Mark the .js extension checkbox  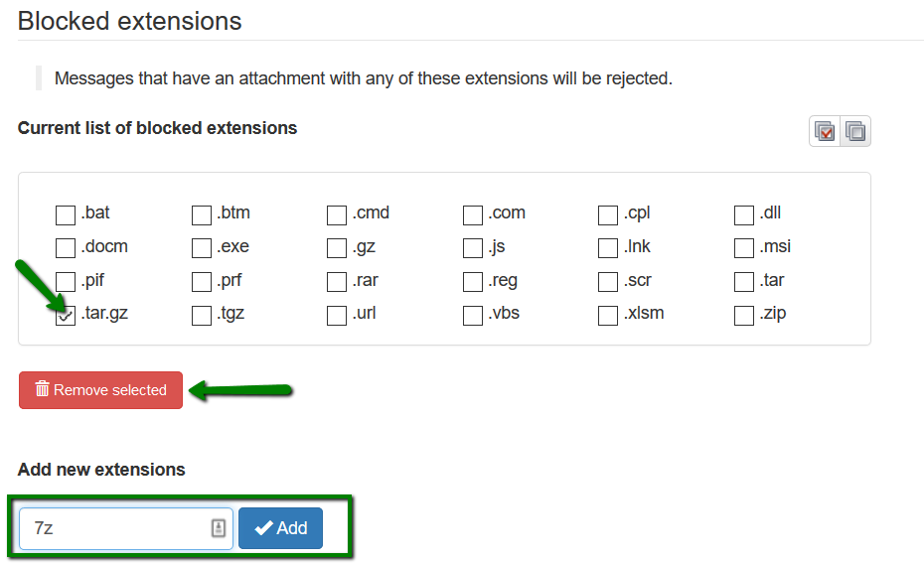click(473, 248)
